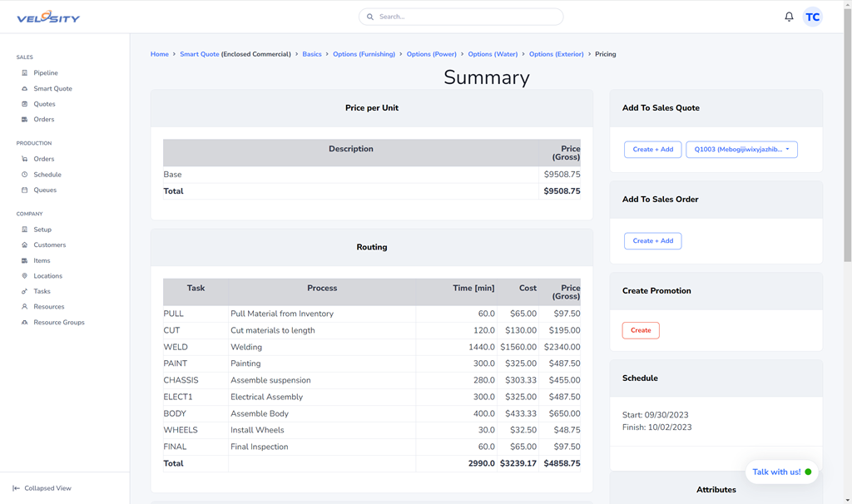This screenshot has width=852, height=504.
Task: Open Locations in the Company menu
Action: tap(47, 276)
